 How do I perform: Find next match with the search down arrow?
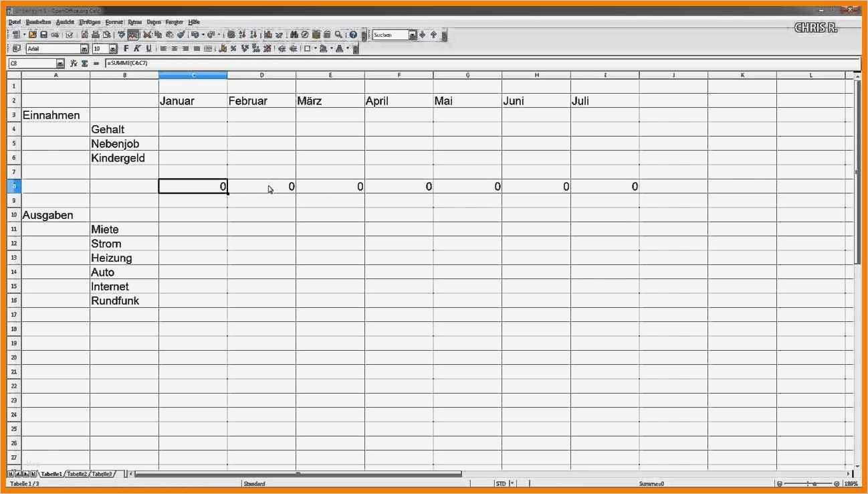[x=423, y=35]
